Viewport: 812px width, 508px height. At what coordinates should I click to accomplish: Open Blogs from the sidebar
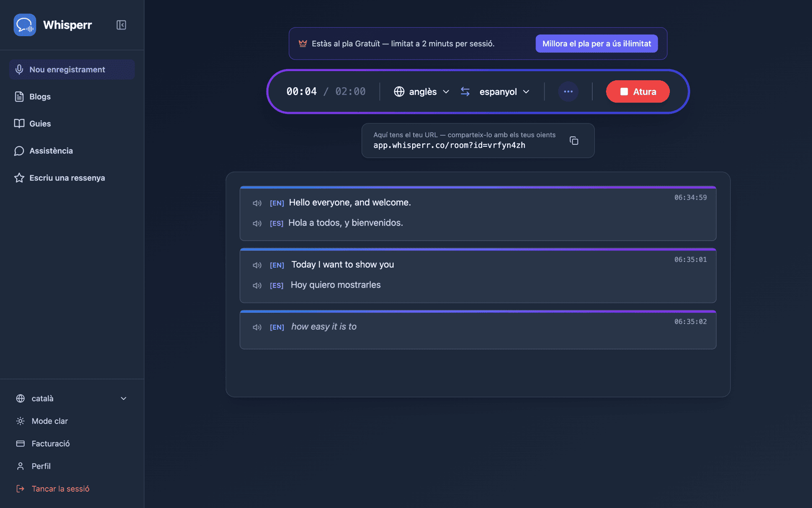72,97
